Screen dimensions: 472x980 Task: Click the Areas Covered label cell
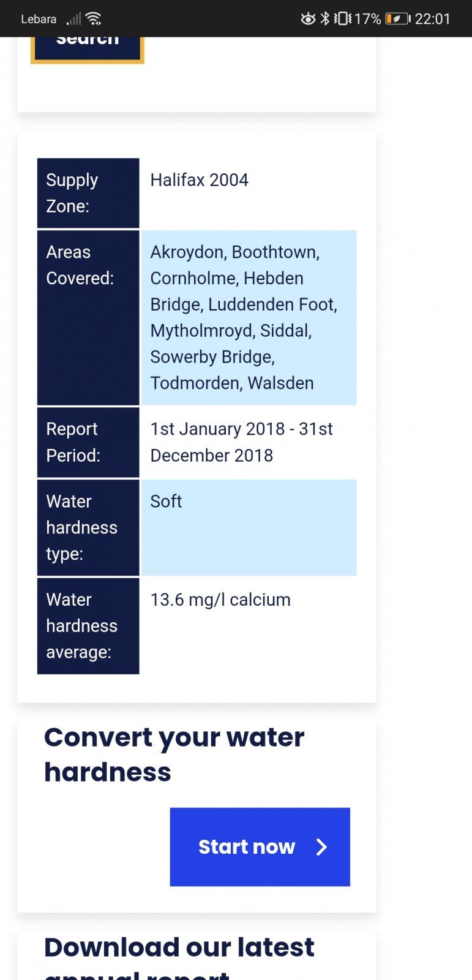(88, 318)
